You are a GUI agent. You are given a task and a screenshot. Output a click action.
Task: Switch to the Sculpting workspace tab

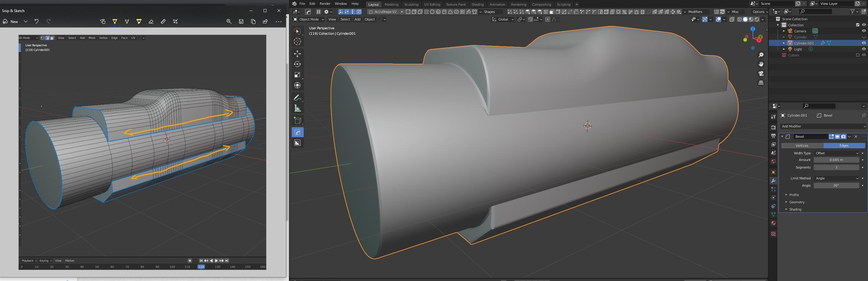click(411, 4)
